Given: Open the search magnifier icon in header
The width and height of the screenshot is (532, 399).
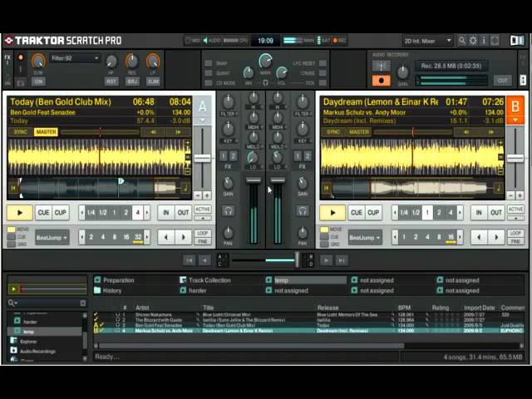Looking at the screenshot, I should (462, 41).
